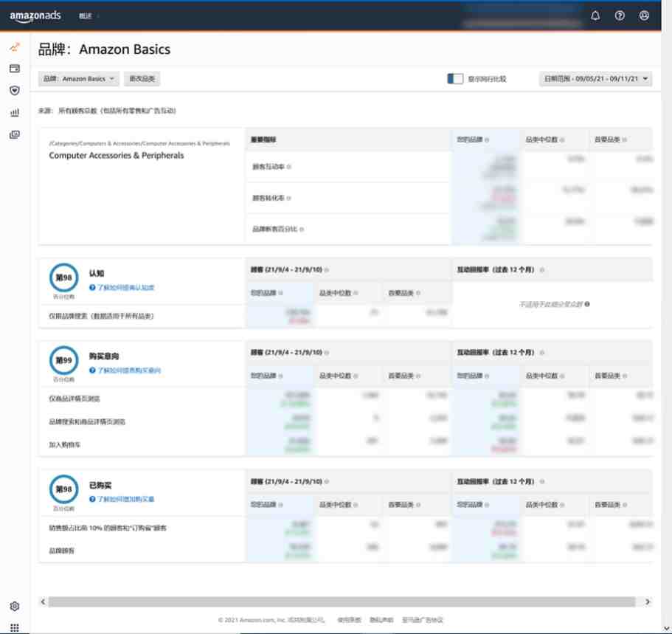This screenshot has height=634, width=672.
Task: Click the 第98 percentile circle for 认知
Action: coord(64,278)
